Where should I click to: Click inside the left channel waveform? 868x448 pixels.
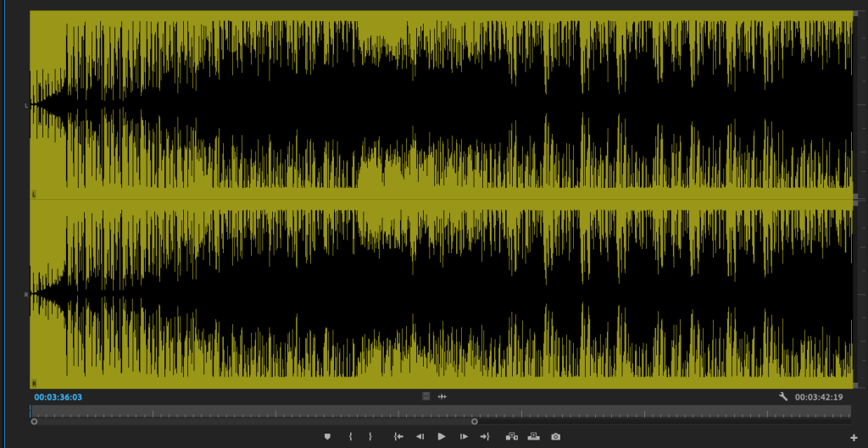pos(441,104)
